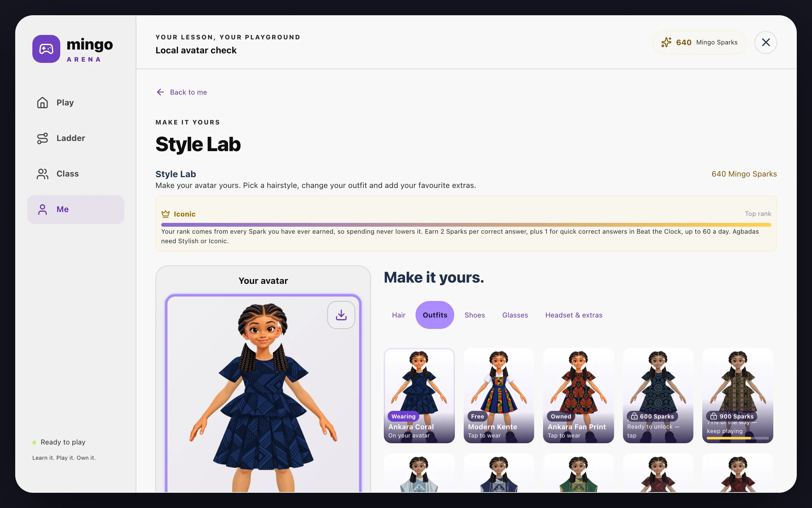Click the Owned badge on Ankara Fan Print

[x=561, y=416]
